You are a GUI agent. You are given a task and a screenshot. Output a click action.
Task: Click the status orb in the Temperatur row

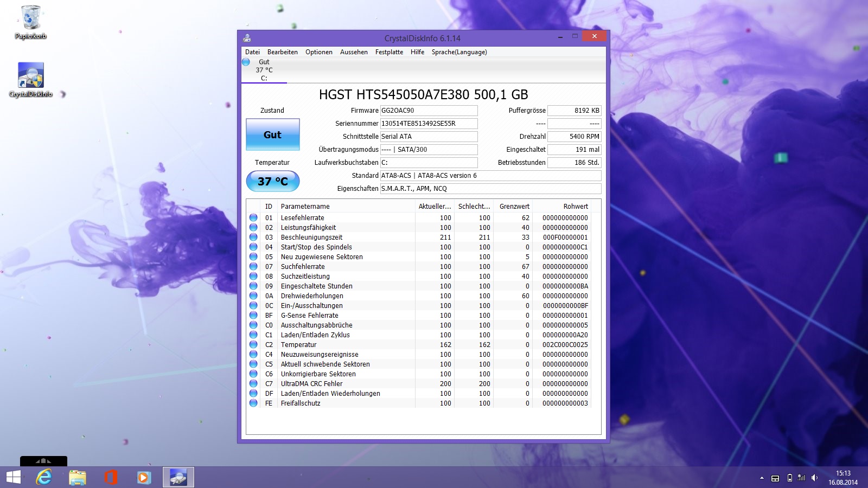[x=253, y=344]
